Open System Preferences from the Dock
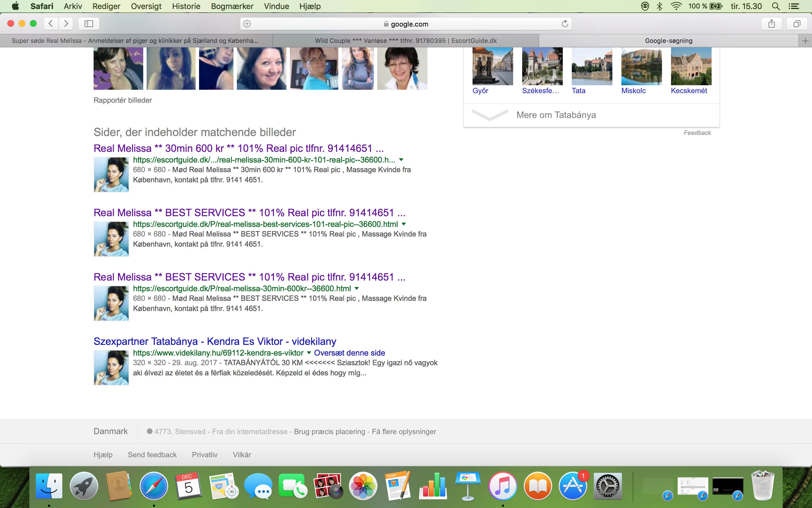The width and height of the screenshot is (812, 508). 608,486
